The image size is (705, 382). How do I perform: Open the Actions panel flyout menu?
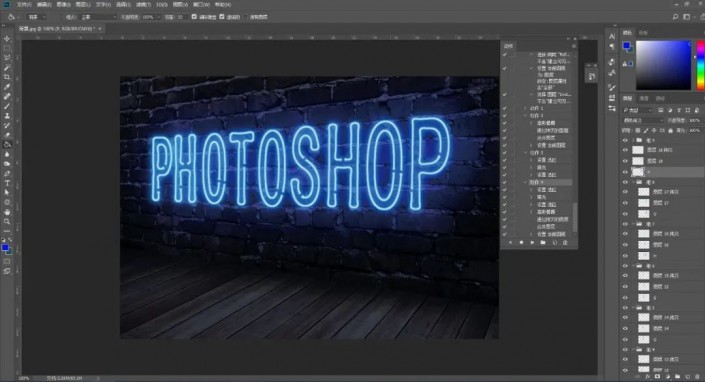click(574, 46)
